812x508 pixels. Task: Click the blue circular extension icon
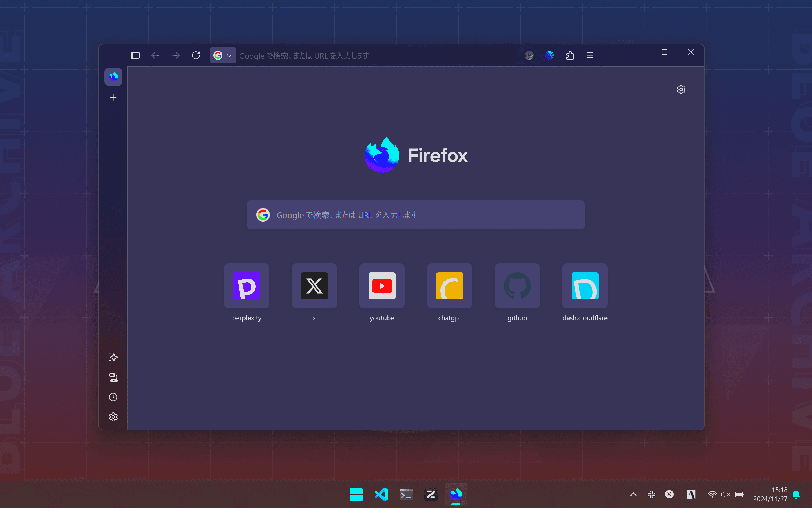coord(549,55)
